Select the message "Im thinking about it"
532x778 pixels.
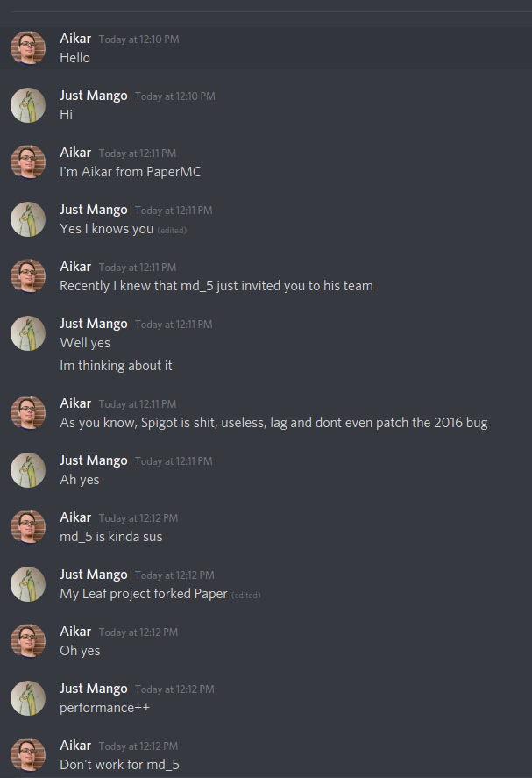click(116, 366)
